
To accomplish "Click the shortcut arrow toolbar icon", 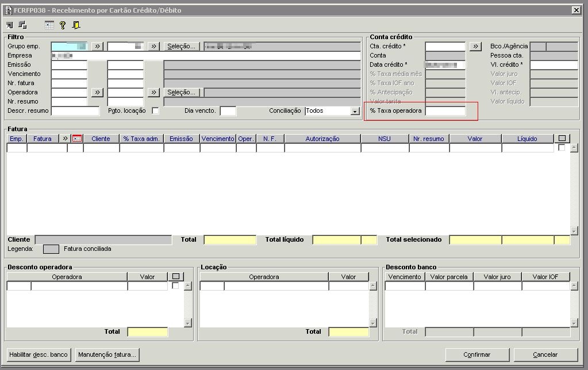I will (9, 25).
